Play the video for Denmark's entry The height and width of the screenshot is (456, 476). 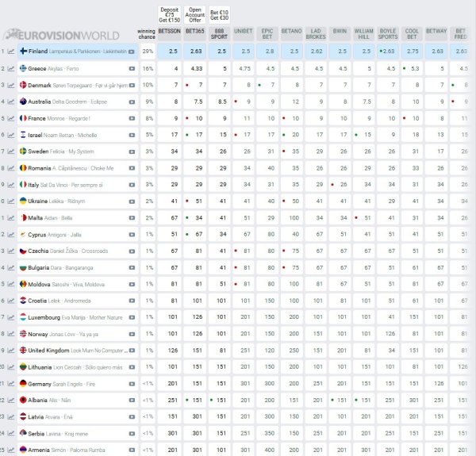pos(132,86)
